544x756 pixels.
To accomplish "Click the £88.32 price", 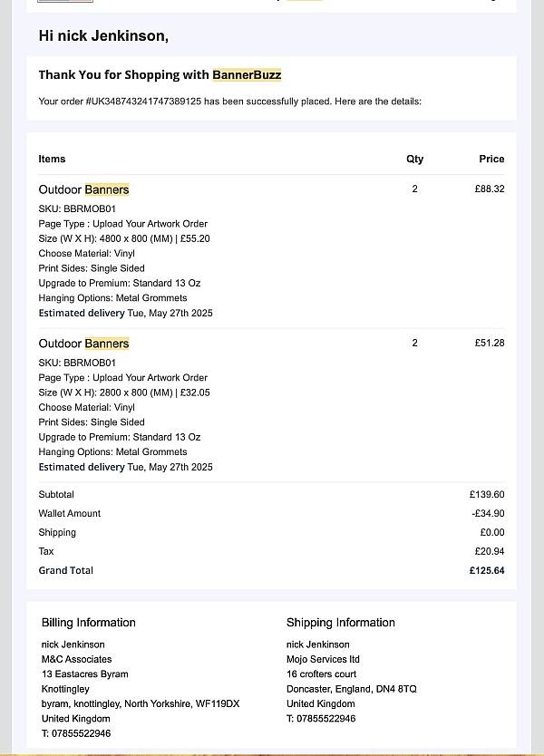I will coord(490,189).
